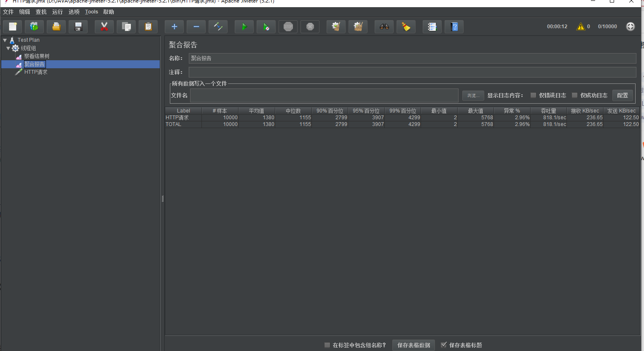Image resolution: width=644 pixels, height=351 pixels.
Task: Start test with no pauses icon
Action: (x=266, y=27)
